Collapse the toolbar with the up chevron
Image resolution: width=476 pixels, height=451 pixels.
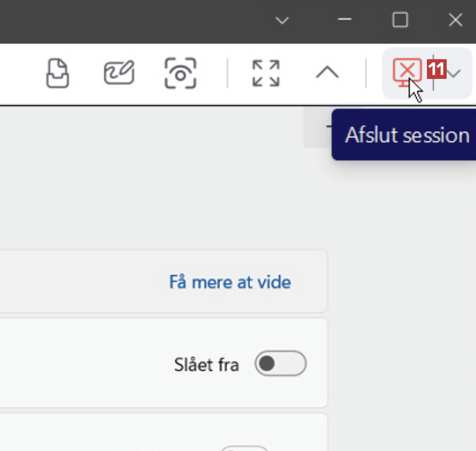pos(327,73)
